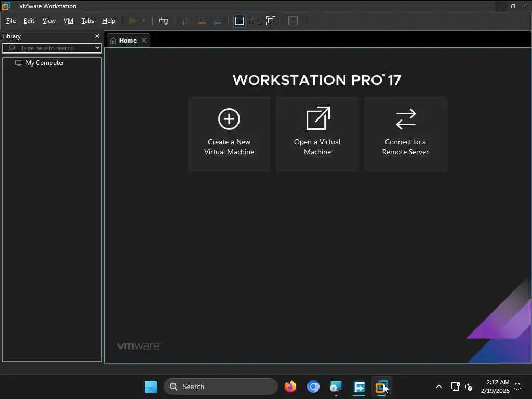The width and height of the screenshot is (532, 399).
Task: Open the VM menu
Action: coord(69,21)
